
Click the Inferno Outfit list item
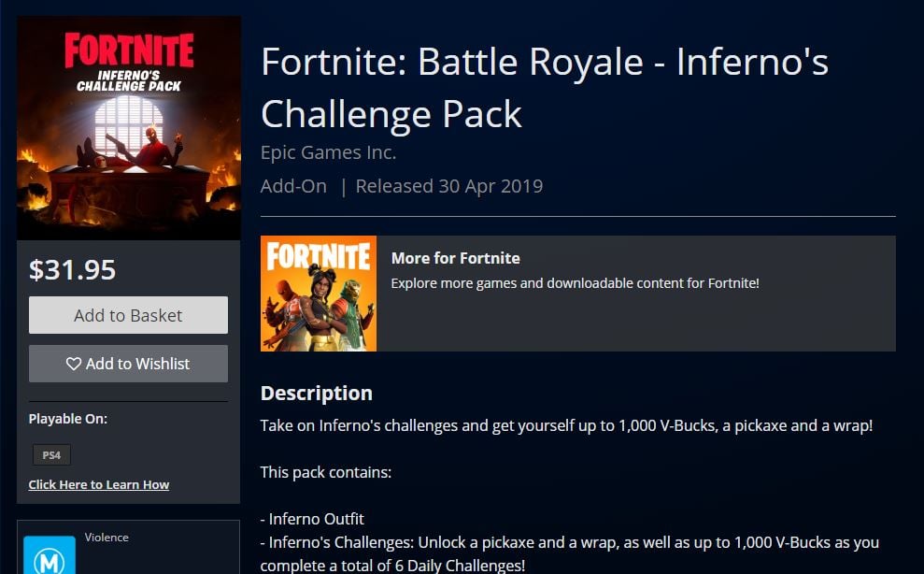pos(312,519)
